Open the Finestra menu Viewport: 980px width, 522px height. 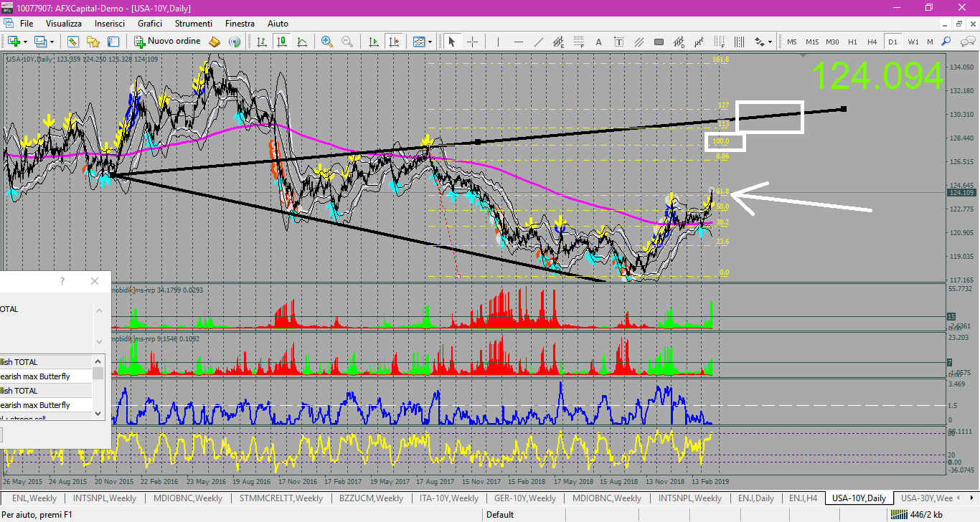pyautogui.click(x=240, y=24)
